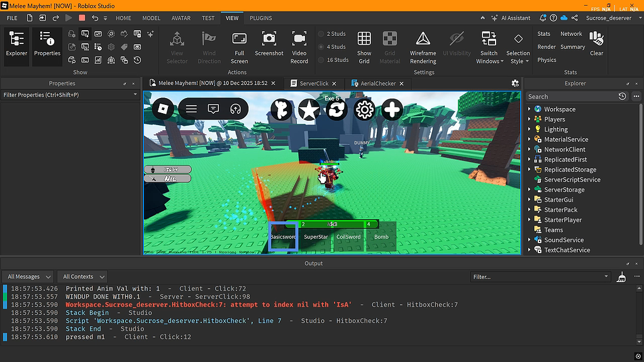Viewport: 644px width, 362px height.
Task: Take a Screenshot with the camera icon
Action: [x=269, y=44]
